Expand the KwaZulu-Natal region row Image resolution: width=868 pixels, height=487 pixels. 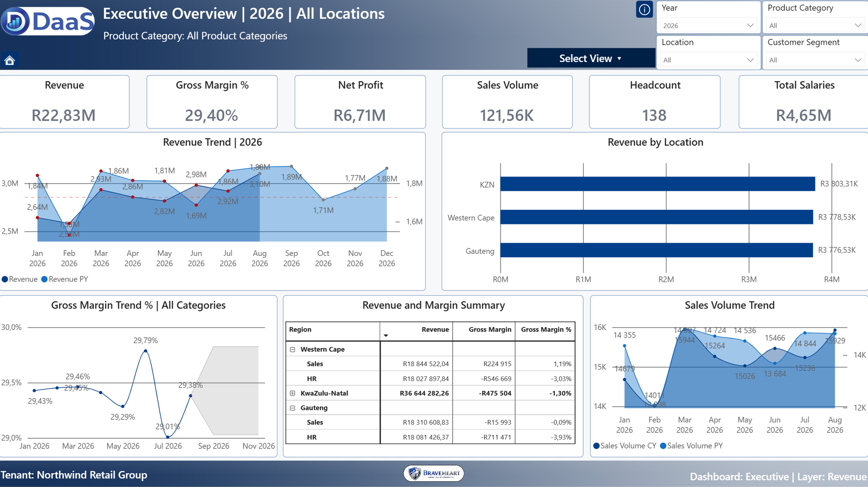click(293, 393)
